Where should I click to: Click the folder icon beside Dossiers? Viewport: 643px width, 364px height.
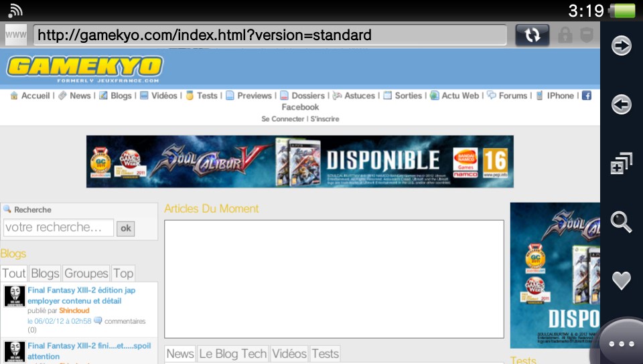[284, 96]
